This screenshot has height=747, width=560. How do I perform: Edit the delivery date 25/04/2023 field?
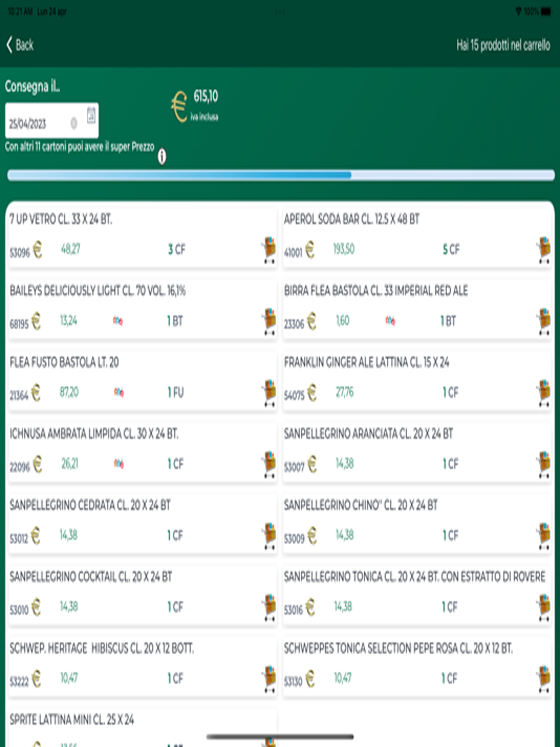pos(52,121)
